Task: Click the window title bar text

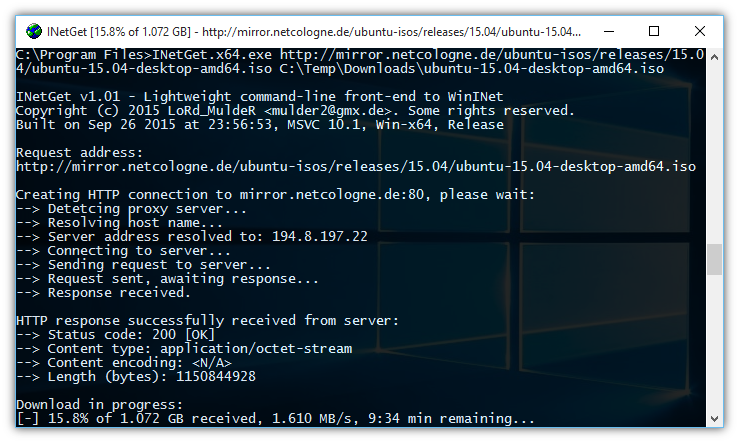Action: [300, 31]
